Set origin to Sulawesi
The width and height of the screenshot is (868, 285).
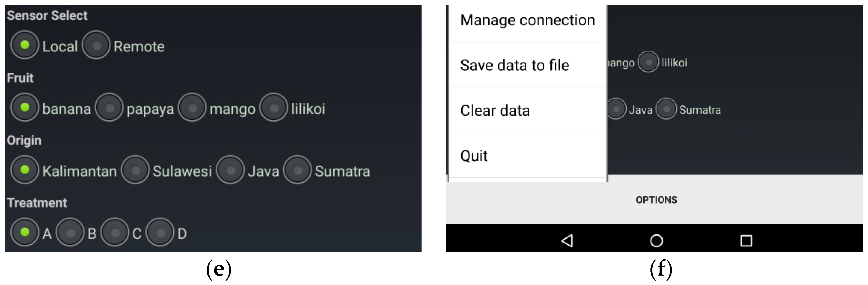(135, 170)
